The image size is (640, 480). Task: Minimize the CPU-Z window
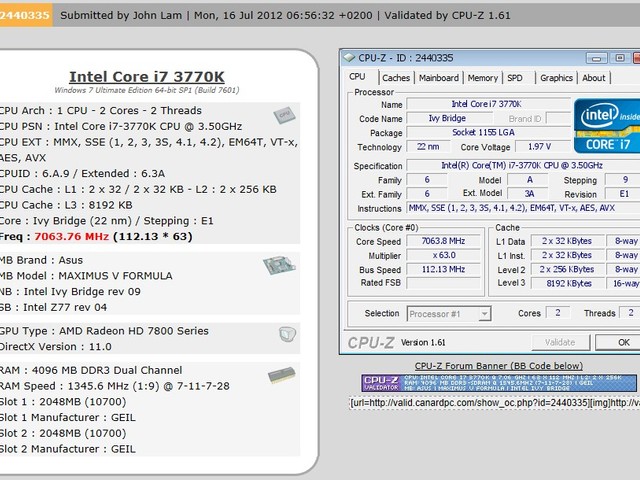pos(596,58)
